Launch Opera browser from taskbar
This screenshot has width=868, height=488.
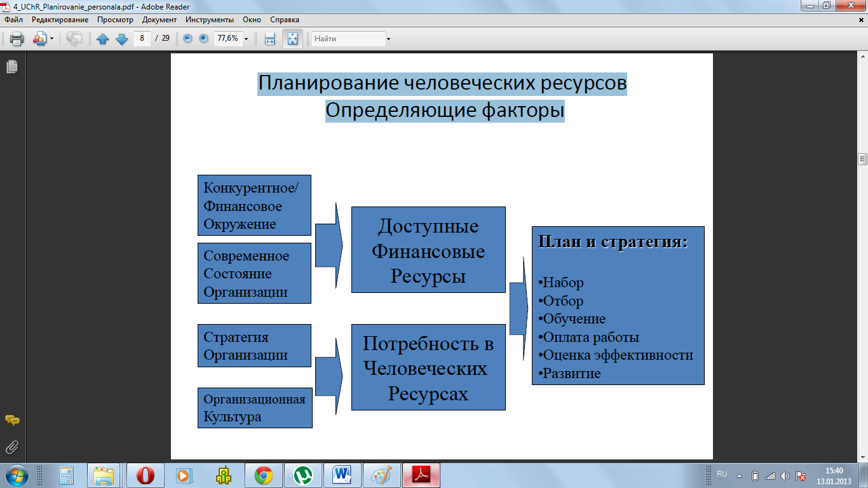146,475
